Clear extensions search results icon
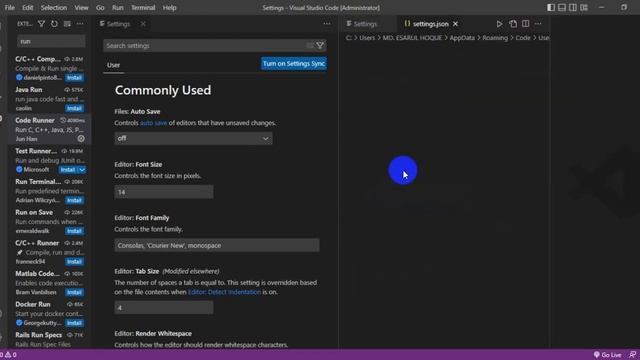 (x=67, y=24)
